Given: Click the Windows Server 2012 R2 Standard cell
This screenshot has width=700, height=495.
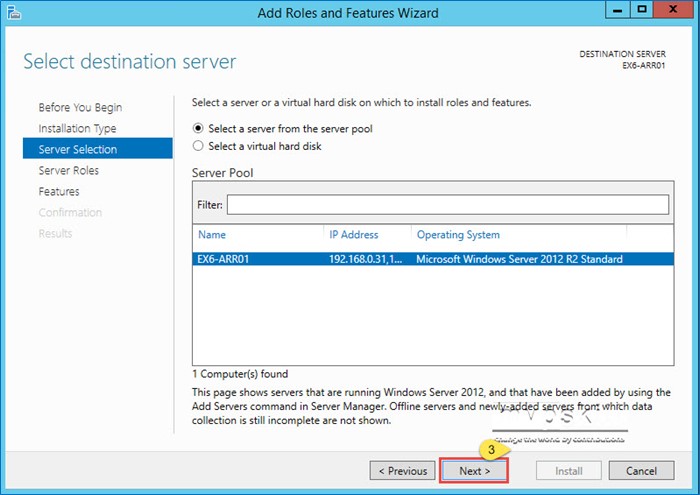Looking at the screenshot, I should (519, 259).
